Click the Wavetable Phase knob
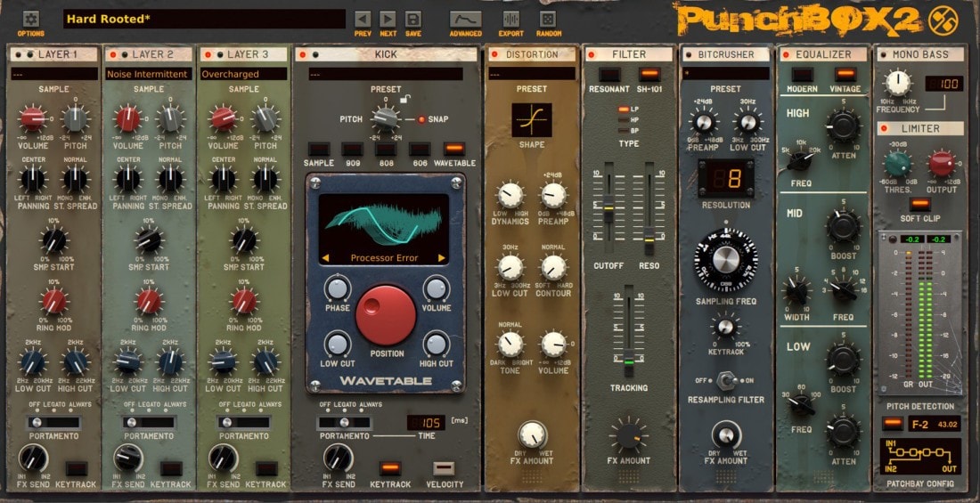980x503 pixels. (338, 288)
